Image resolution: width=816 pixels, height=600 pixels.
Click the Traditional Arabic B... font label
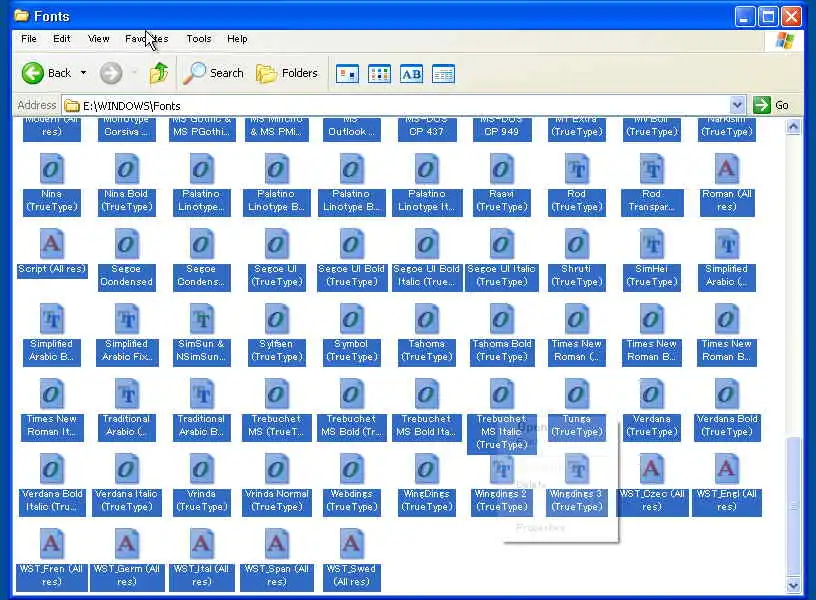(x=201, y=426)
